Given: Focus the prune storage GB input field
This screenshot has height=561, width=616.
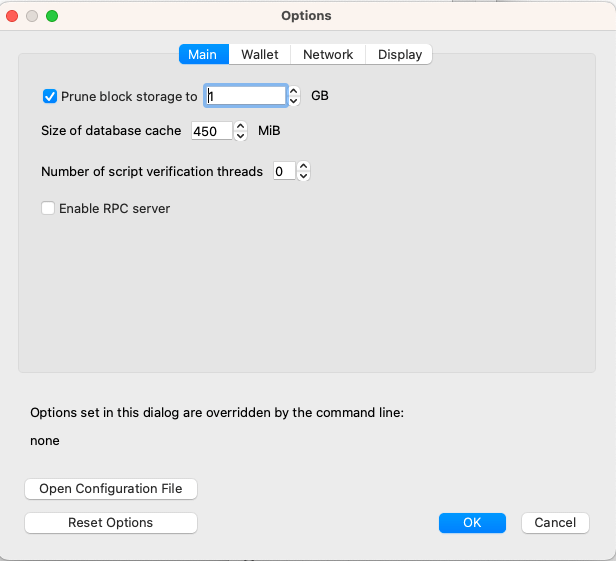Looking at the screenshot, I should pyautogui.click(x=246, y=96).
